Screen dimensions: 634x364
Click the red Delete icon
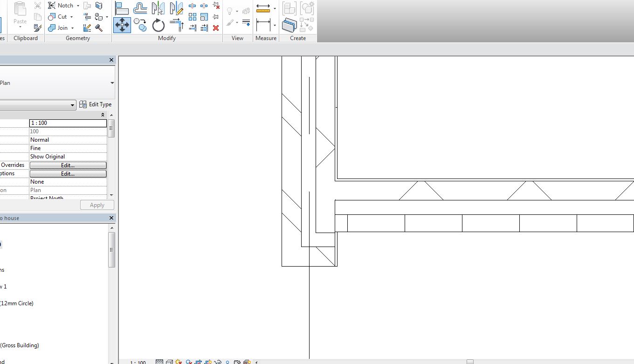(x=216, y=28)
